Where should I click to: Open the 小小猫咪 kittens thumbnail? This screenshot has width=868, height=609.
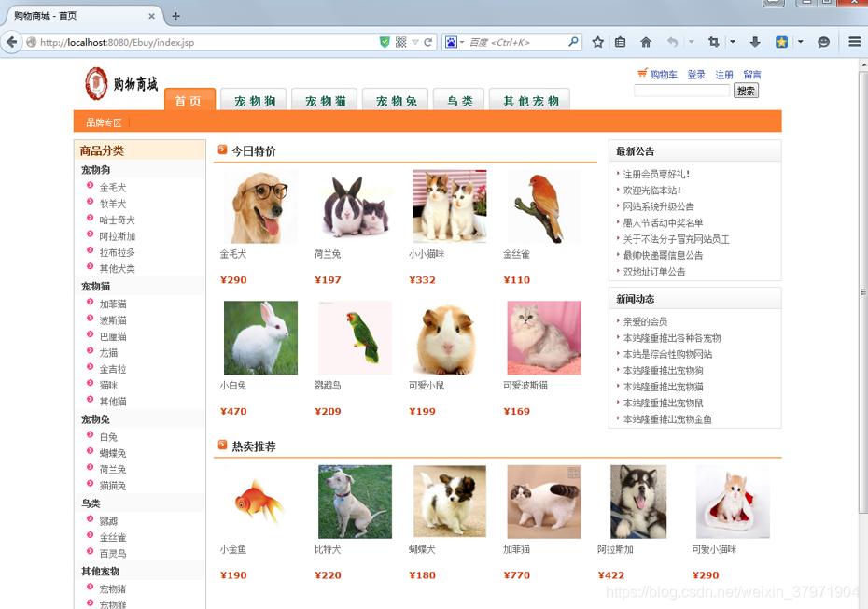pyautogui.click(x=450, y=206)
